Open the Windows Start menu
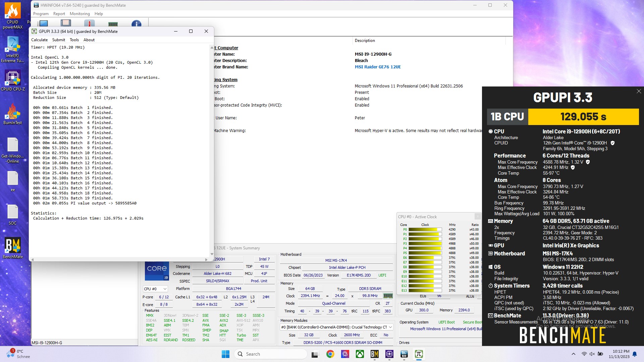 [x=225, y=354]
